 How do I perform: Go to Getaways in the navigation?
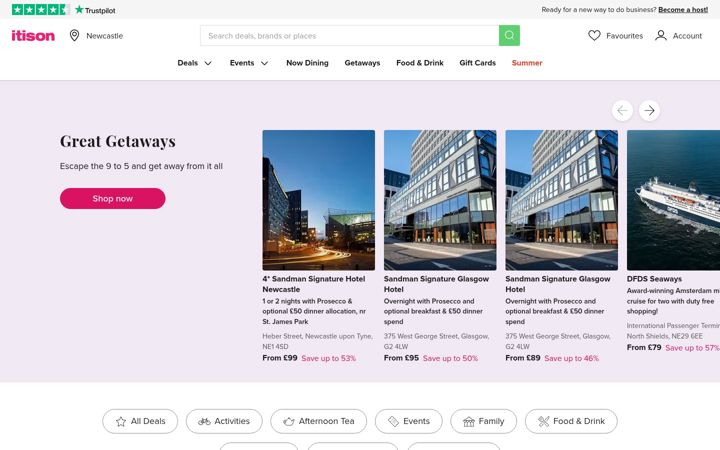(x=362, y=63)
